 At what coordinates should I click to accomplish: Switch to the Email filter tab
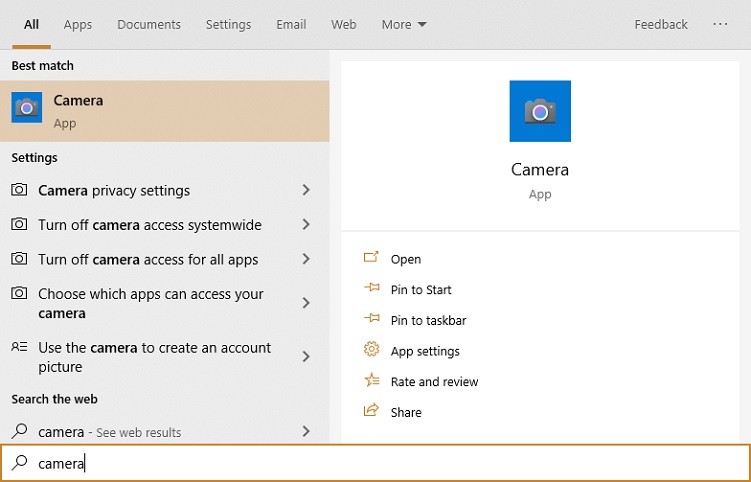pos(291,24)
